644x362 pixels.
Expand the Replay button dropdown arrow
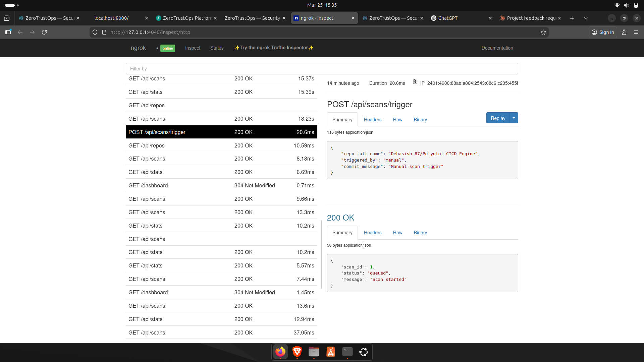coord(514,118)
